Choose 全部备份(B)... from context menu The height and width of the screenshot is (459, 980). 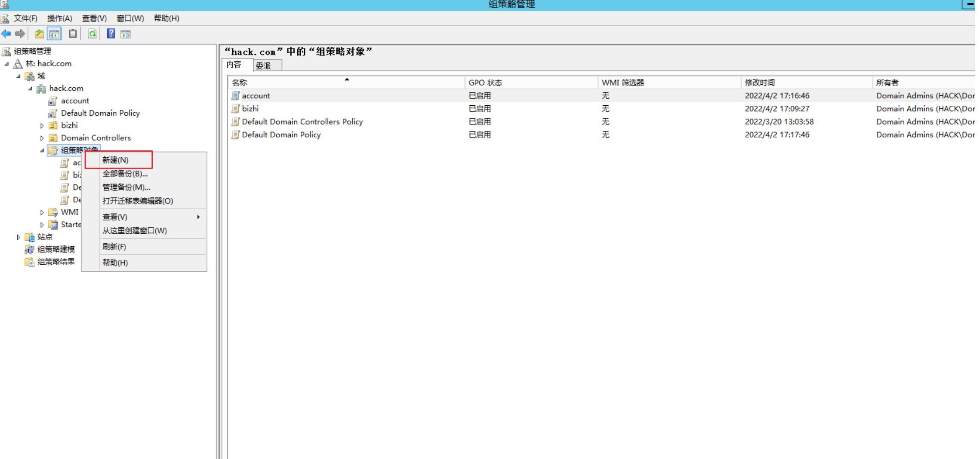[x=144, y=174]
